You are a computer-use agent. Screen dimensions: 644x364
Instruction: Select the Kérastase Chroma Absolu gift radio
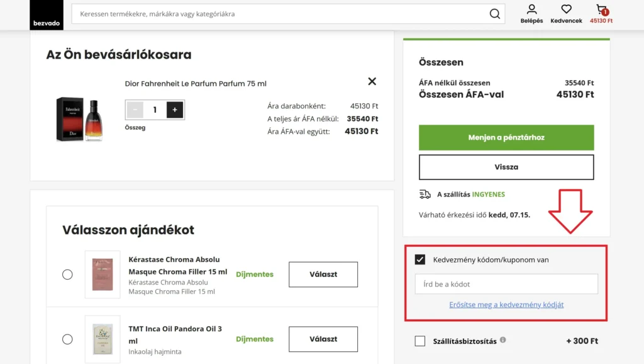pyautogui.click(x=67, y=275)
